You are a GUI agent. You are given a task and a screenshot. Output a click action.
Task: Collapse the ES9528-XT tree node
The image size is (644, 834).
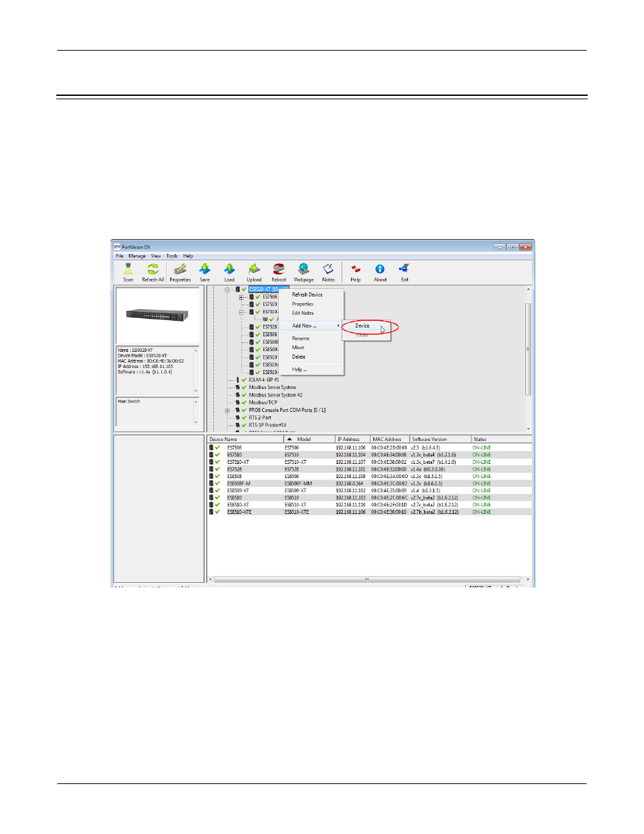coord(227,290)
